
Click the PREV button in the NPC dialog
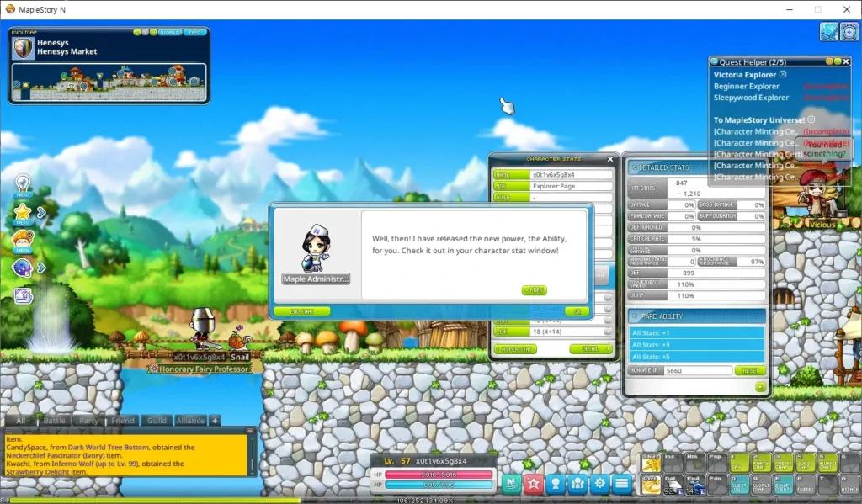pos(534,290)
